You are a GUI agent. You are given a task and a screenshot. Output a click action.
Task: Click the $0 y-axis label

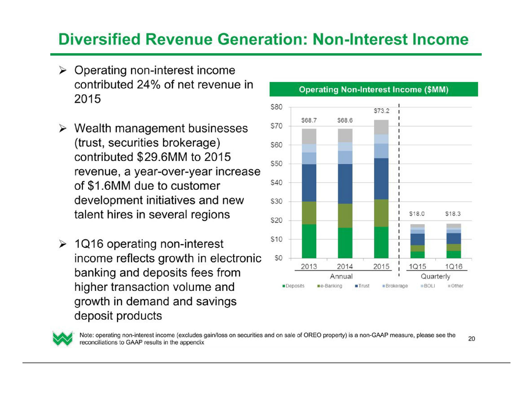(x=278, y=258)
